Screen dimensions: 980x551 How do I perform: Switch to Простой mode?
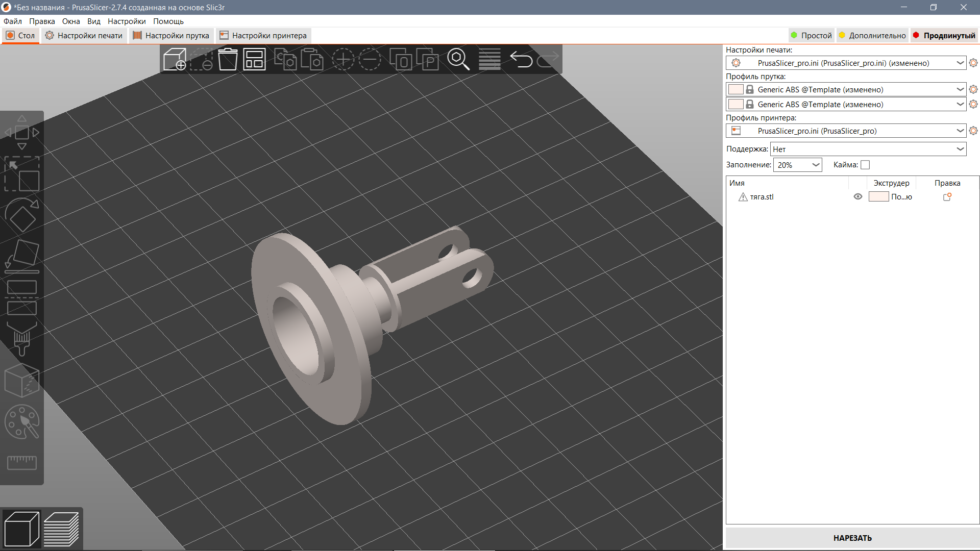(x=812, y=36)
